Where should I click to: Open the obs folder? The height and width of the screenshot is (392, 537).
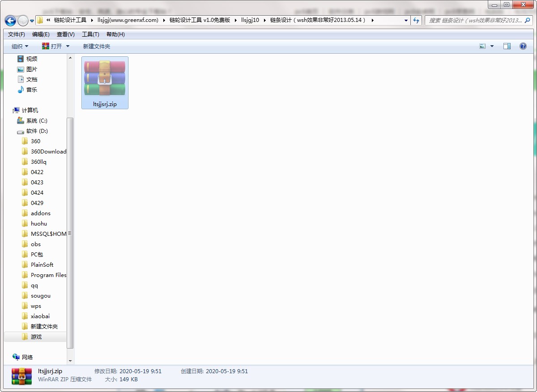point(31,244)
